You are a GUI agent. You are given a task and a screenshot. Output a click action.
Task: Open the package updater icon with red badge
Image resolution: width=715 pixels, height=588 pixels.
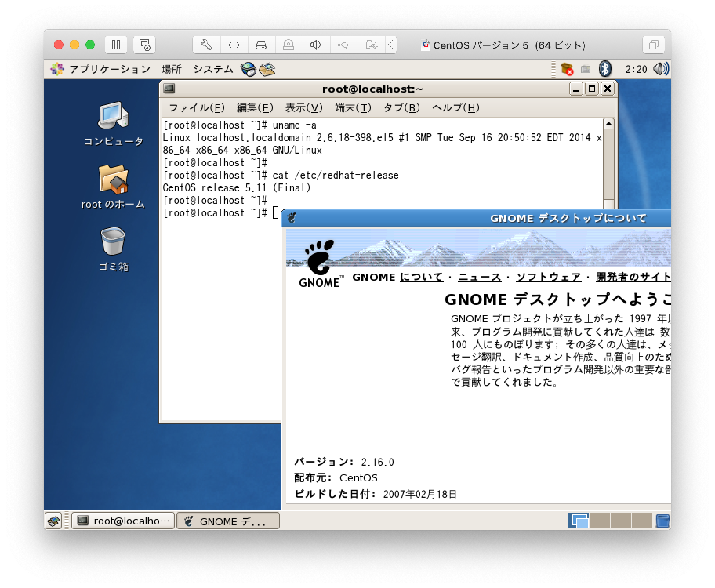[566, 69]
